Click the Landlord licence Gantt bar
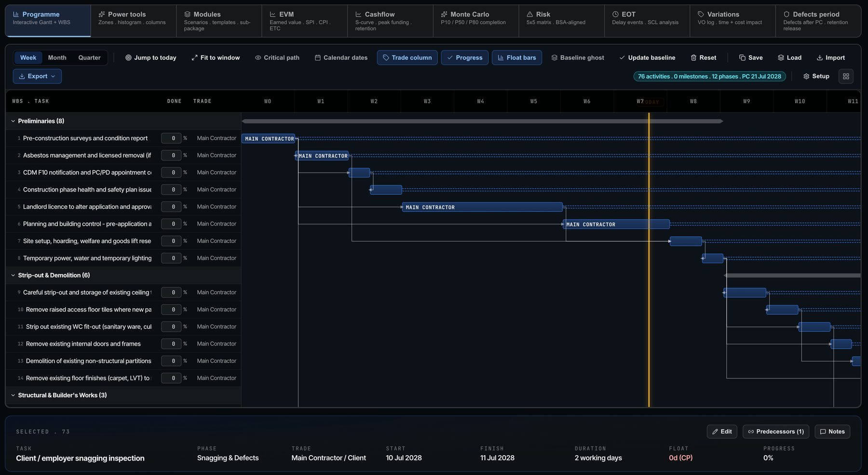This screenshot has width=868, height=475. [x=482, y=207]
